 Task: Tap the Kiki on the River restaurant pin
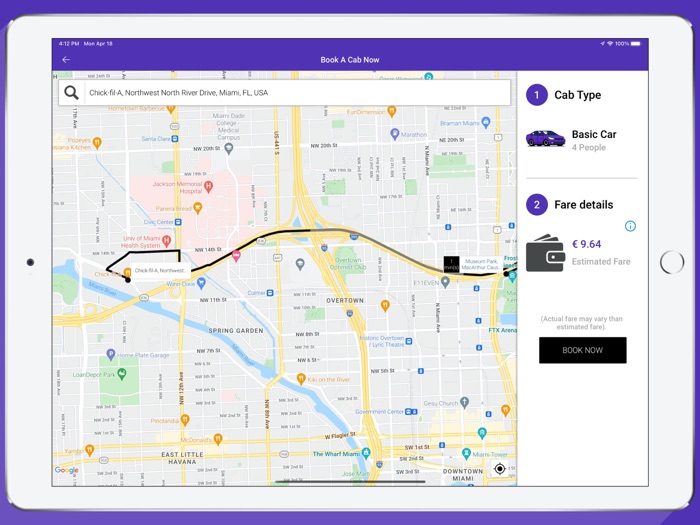301,379
